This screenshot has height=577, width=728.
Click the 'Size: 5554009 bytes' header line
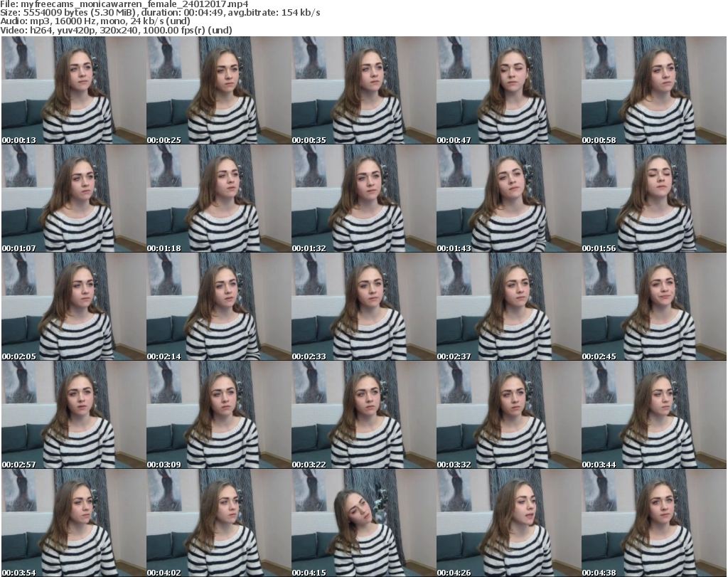(160, 13)
